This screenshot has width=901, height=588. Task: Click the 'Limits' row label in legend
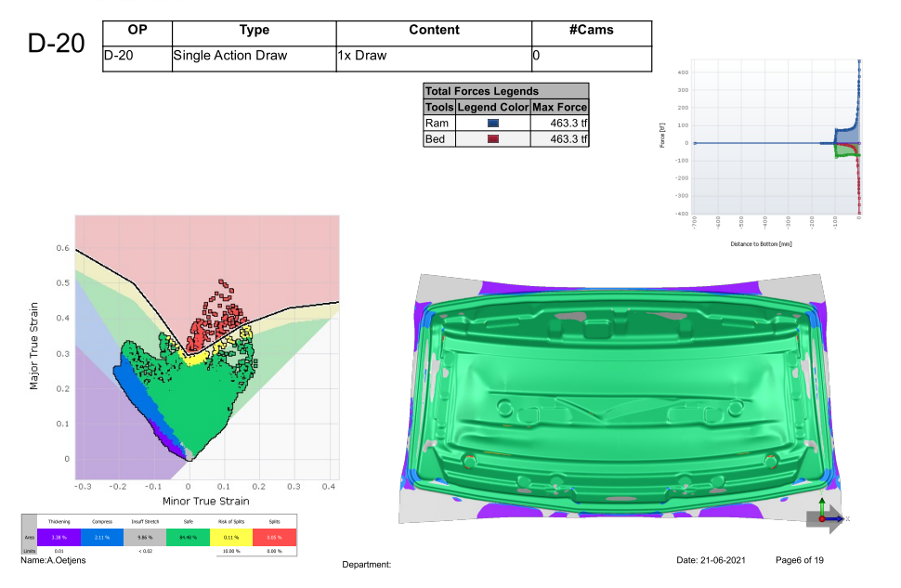click(x=30, y=551)
